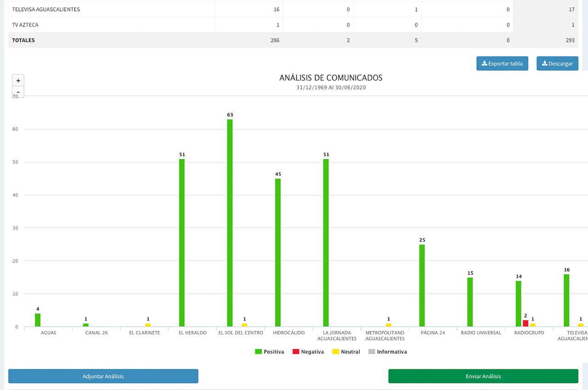Screen dimensions: 588x390
Task: Select the Hidrocálido bar with value 45
Action: click(x=278, y=252)
